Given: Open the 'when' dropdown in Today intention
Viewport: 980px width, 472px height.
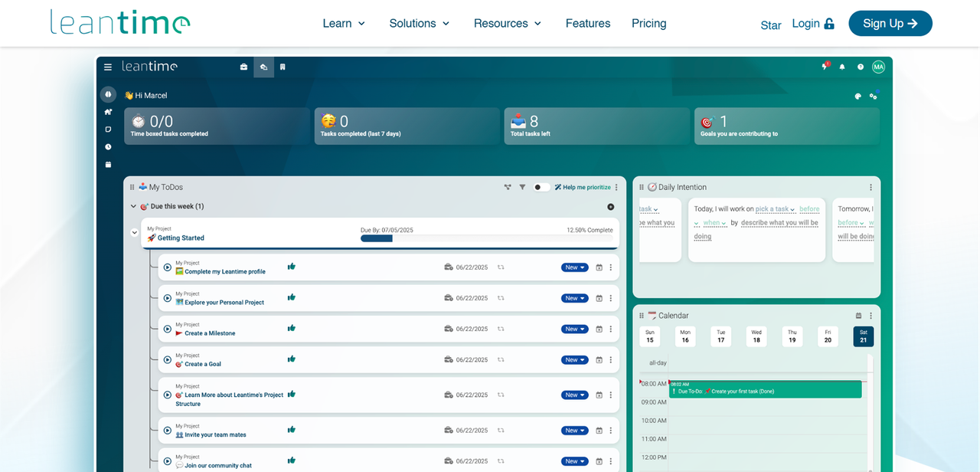Looking at the screenshot, I should point(715,223).
